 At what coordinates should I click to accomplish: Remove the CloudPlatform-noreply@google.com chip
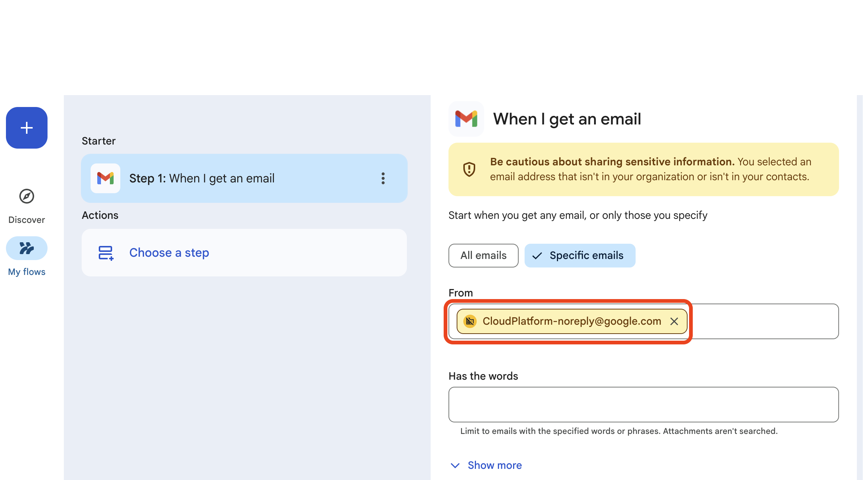pos(674,321)
